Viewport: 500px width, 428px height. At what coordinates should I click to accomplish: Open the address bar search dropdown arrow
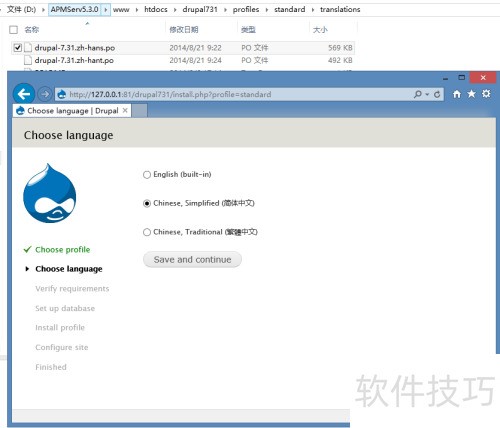pyautogui.click(x=427, y=95)
